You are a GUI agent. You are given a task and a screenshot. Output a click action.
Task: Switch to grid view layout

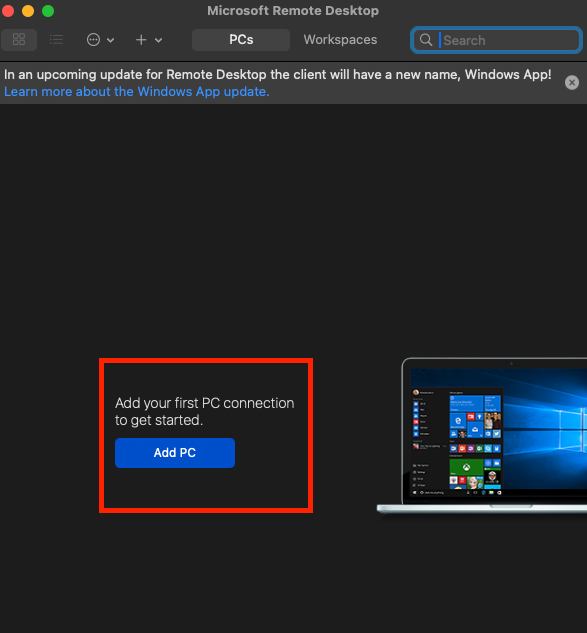click(x=19, y=40)
